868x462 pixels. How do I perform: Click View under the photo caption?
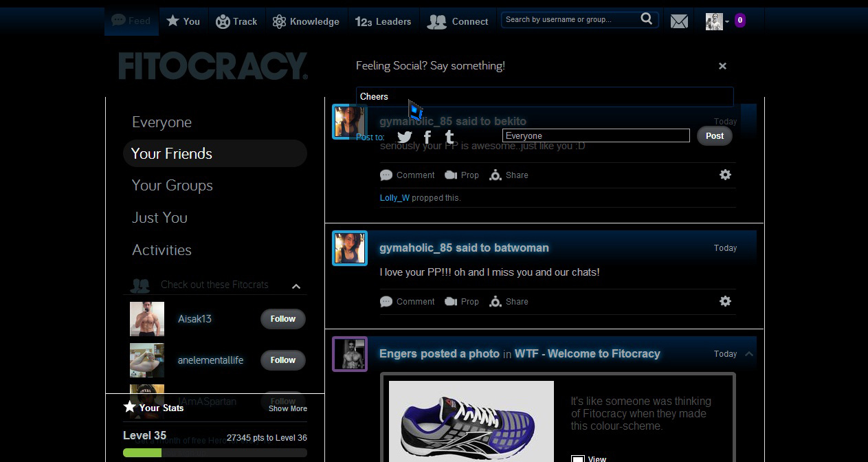tap(589, 459)
